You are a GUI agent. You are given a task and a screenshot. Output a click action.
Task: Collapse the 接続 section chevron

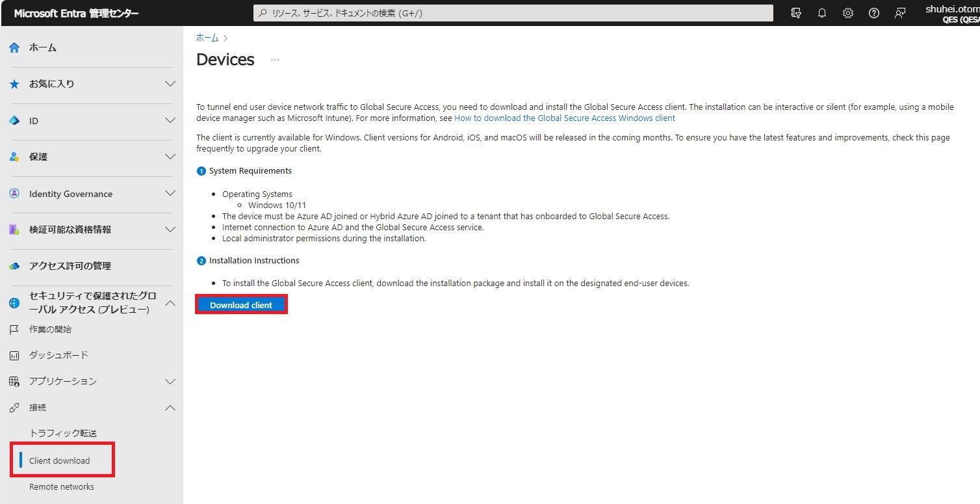pos(170,408)
